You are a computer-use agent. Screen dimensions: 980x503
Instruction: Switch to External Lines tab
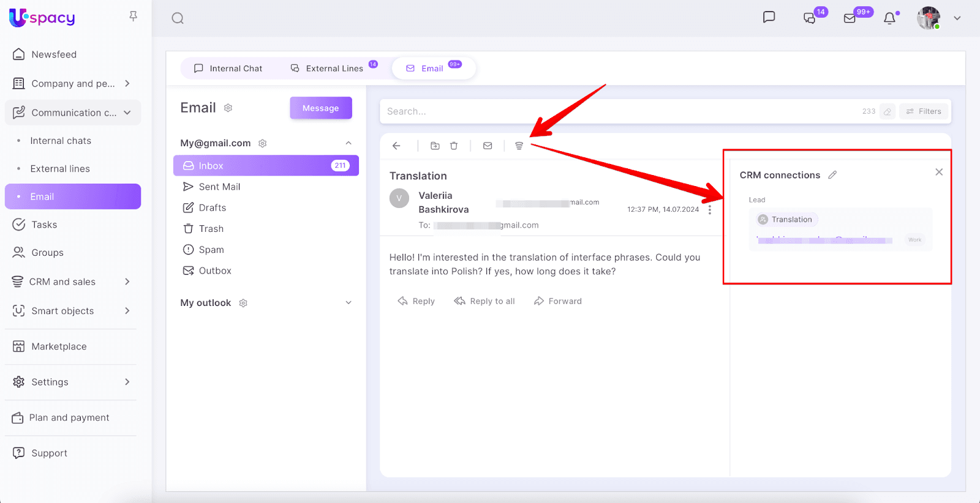tap(328, 69)
